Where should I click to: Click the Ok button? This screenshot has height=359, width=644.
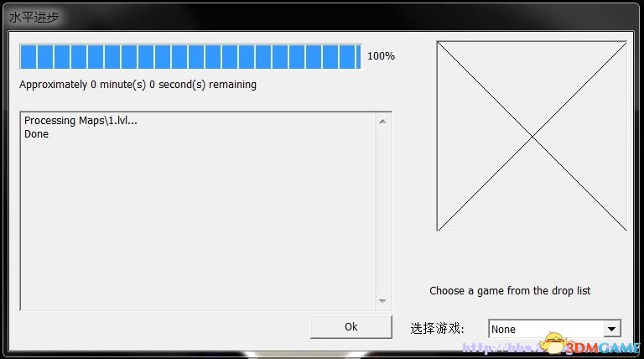(351, 327)
